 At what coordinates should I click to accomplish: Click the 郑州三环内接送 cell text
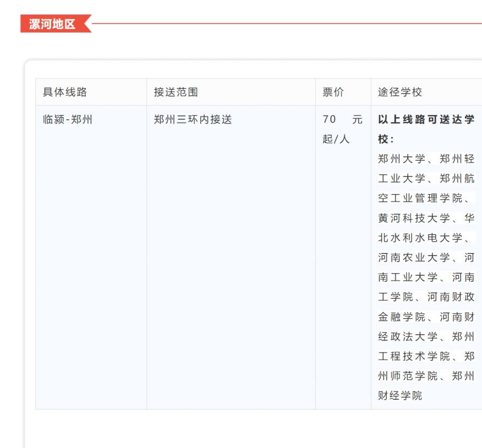coord(193,119)
